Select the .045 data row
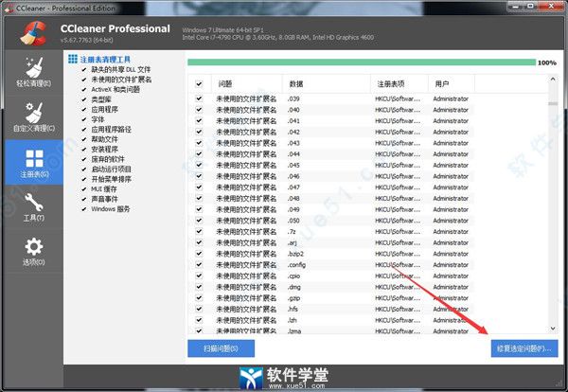 [x=331, y=165]
